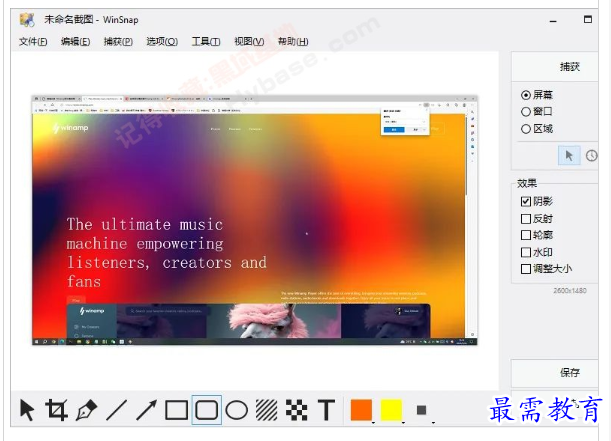Image resolution: width=611 pixels, height=441 pixels.
Task: Enable the 水印 watermark effect
Action: [x=537, y=252]
